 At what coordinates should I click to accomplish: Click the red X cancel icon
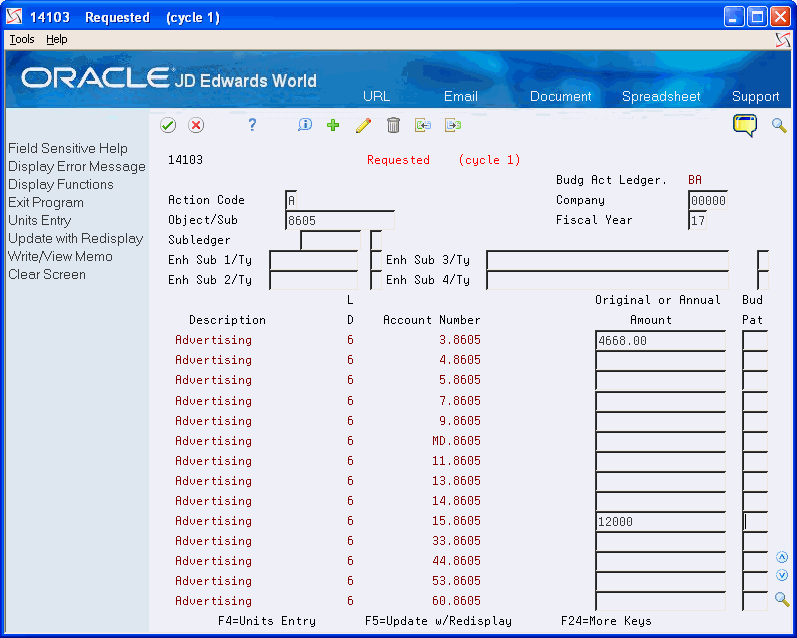pyautogui.click(x=196, y=125)
